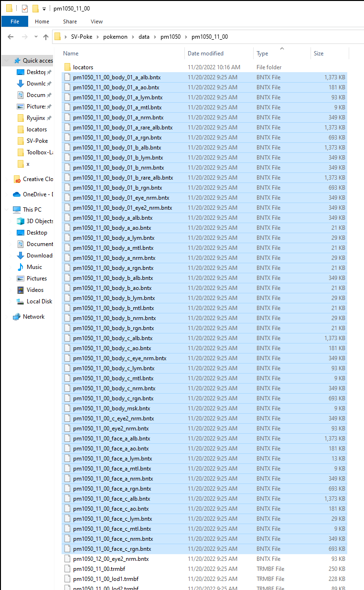Select file pm1050_11_00_body_01_eye2_nrm.bntx
The image size is (364, 590).
204,208
